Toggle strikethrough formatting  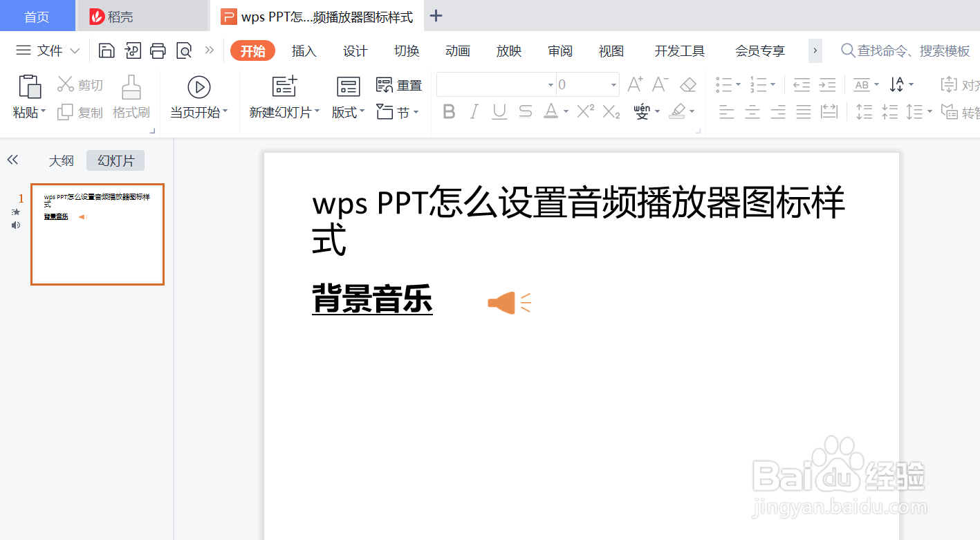(x=525, y=111)
